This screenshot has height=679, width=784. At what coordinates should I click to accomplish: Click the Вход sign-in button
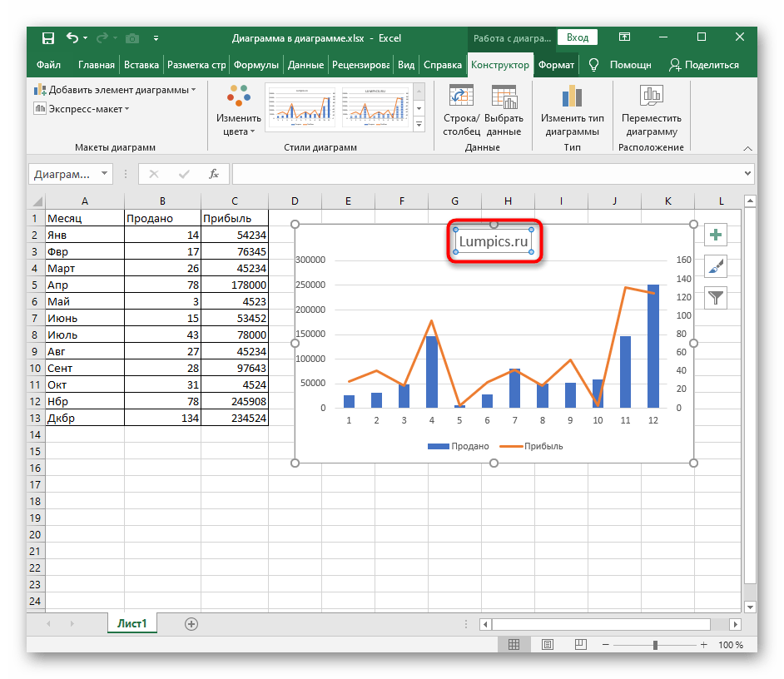pos(578,37)
